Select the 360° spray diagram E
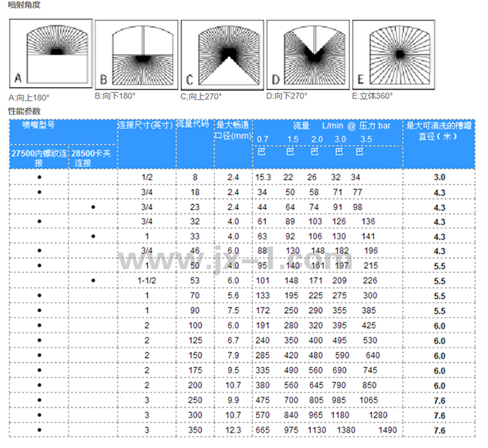 [391, 53]
